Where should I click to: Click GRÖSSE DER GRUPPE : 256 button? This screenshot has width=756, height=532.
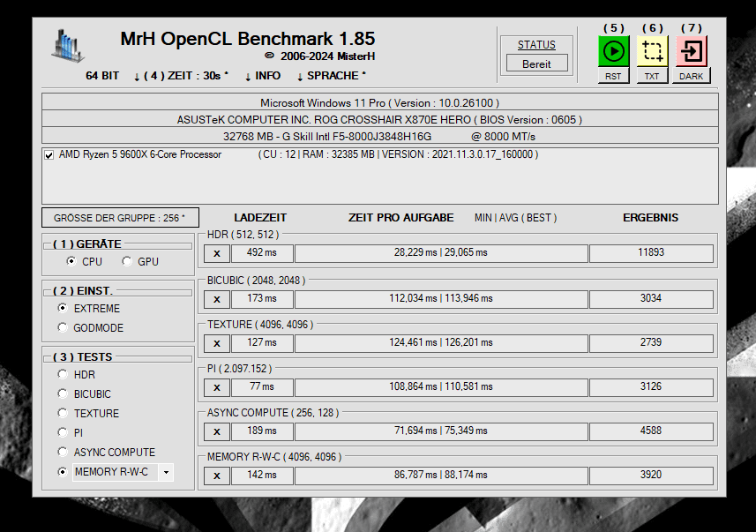(x=120, y=218)
